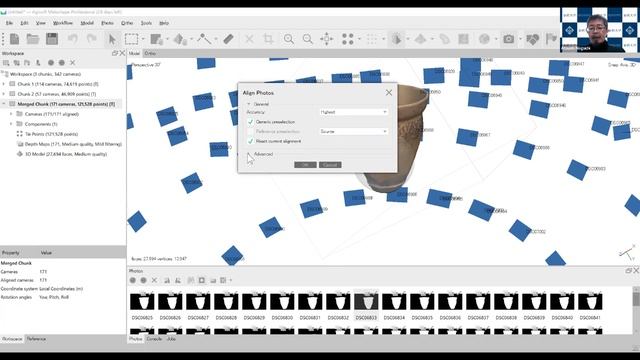Click the Zoom Out magnifier icon
Image resolution: width=640 pixels, height=360 pixels.
[307, 39]
